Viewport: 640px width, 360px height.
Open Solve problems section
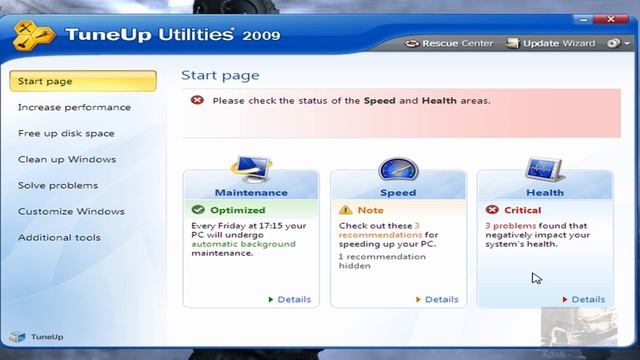pos(58,185)
